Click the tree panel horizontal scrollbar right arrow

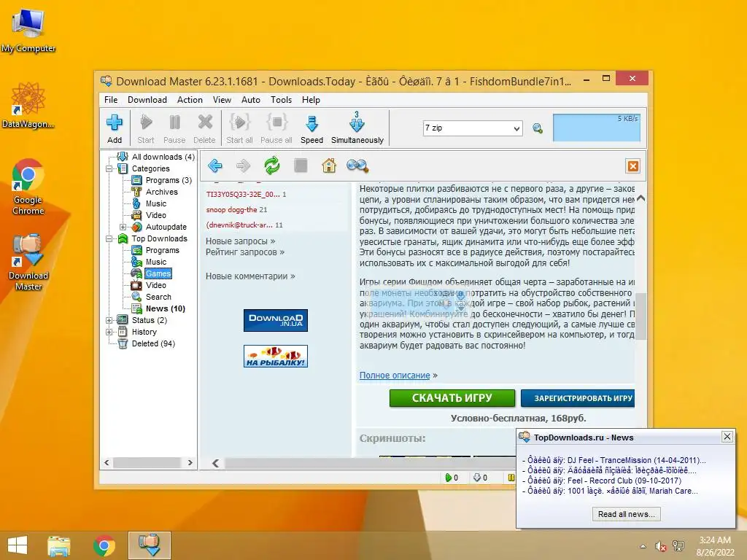click(x=190, y=462)
